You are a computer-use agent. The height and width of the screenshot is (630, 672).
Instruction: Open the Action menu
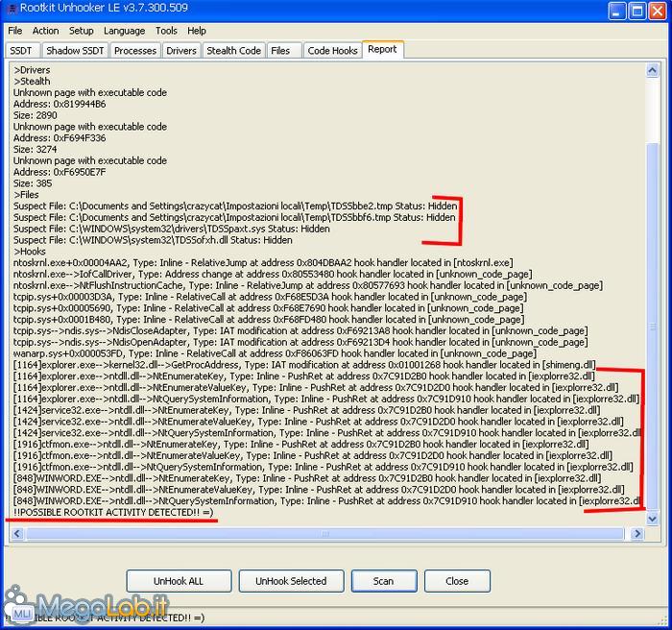coord(45,31)
